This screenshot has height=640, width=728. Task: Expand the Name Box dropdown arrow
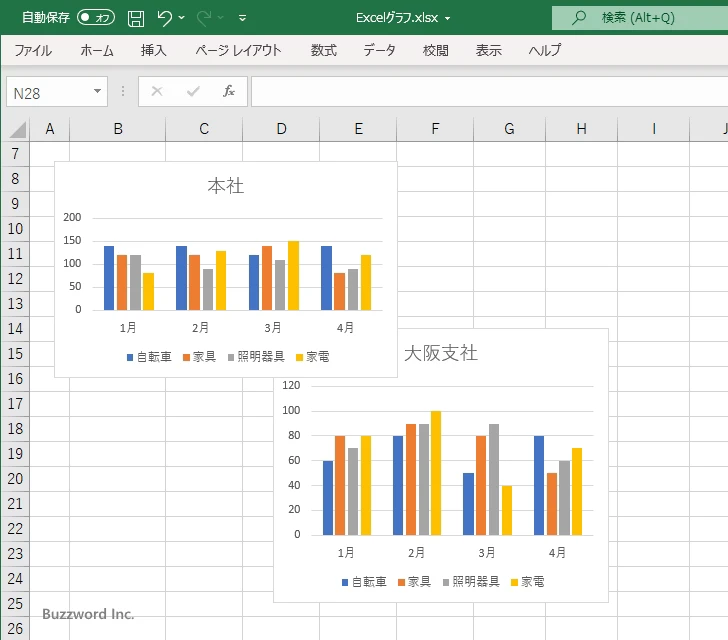98,91
